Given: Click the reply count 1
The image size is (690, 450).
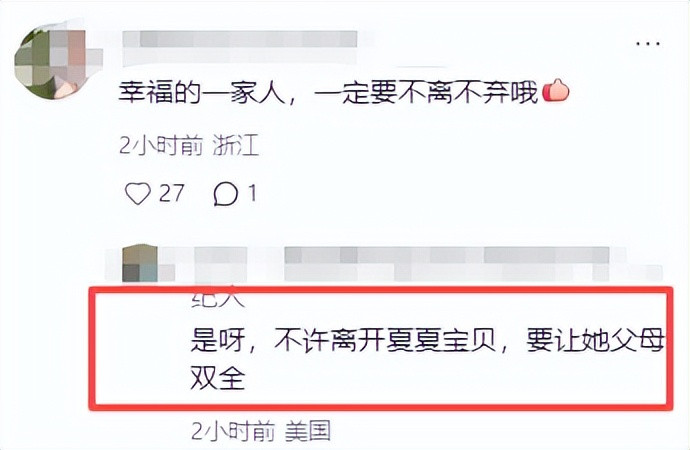Looking at the screenshot, I should (x=253, y=194).
